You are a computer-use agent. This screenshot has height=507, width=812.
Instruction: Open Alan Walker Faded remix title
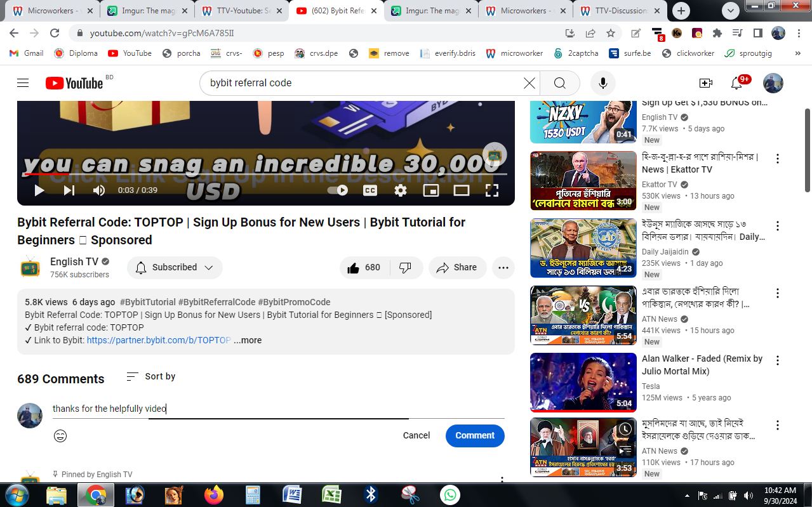coord(702,365)
